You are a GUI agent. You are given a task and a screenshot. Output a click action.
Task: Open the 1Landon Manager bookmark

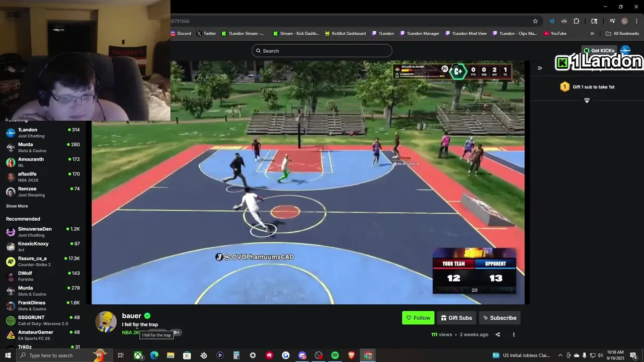(420, 34)
